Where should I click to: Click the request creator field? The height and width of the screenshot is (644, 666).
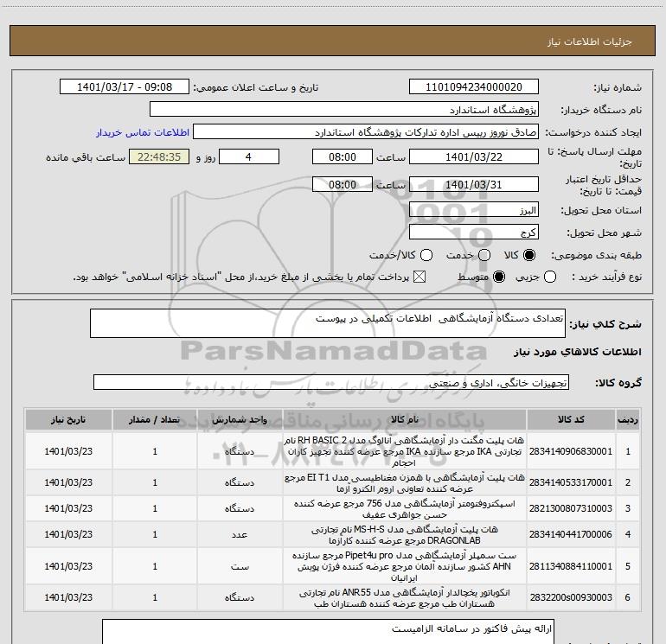[366, 132]
